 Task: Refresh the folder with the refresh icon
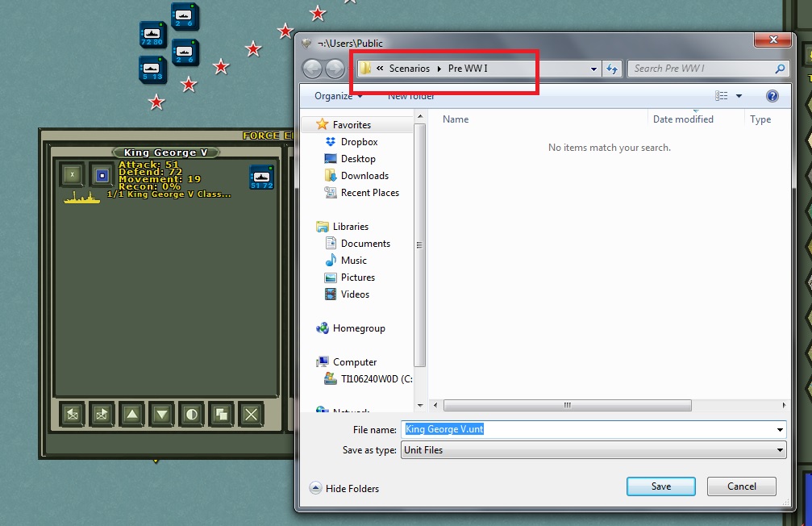612,69
